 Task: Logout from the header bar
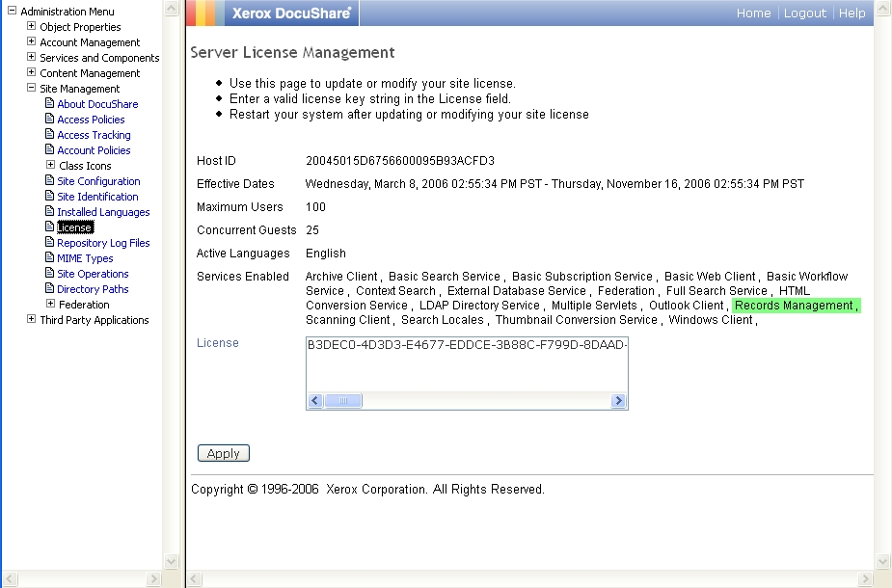click(x=805, y=13)
